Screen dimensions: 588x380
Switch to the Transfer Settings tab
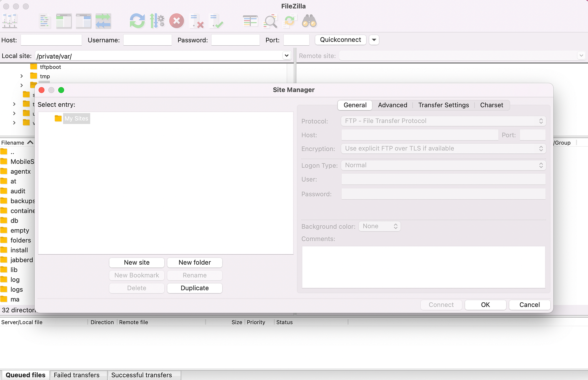tap(444, 105)
